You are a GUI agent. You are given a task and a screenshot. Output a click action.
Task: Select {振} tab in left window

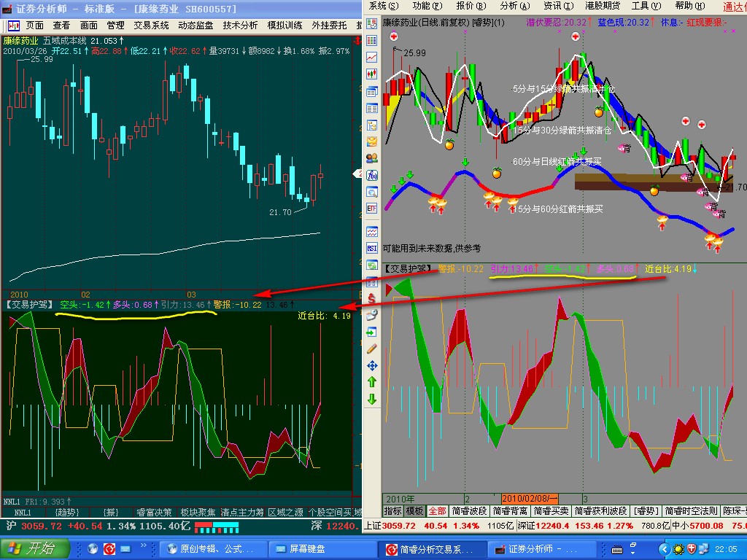click(x=111, y=513)
